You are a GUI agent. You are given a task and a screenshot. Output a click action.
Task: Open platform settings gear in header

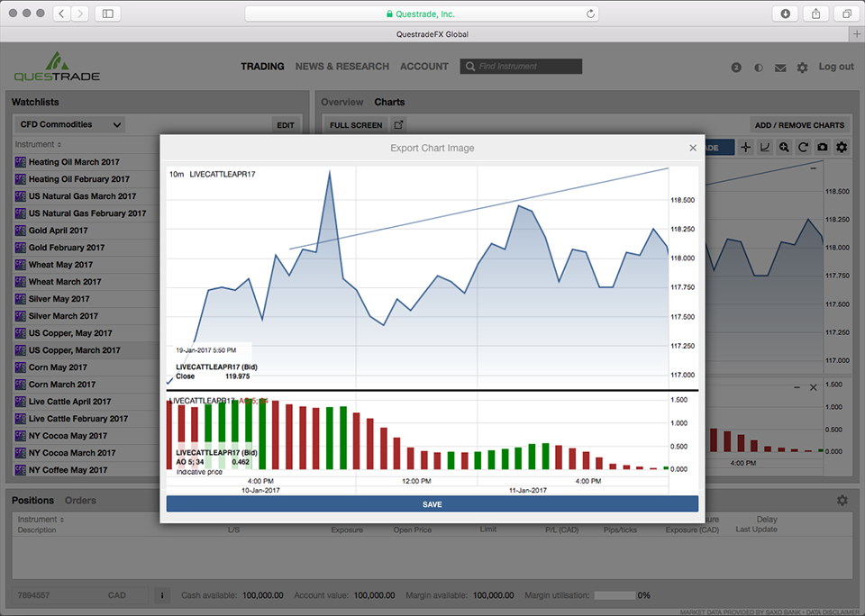click(802, 68)
